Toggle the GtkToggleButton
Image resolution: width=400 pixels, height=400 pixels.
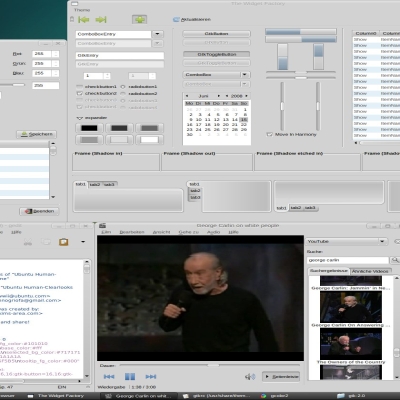pyautogui.click(x=217, y=54)
